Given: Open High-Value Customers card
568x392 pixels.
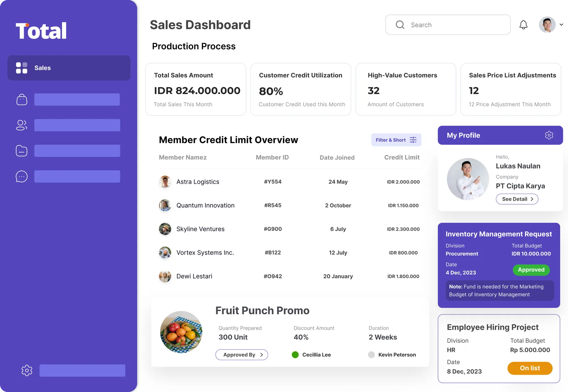Looking at the screenshot, I should [406, 89].
